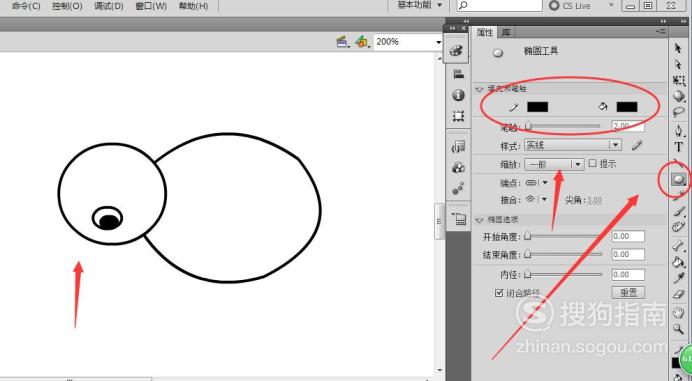The width and height of the screenshot is (692, 381).
Task: Click the 重置 reset button
Action: pyautogui.click(x=628, y=292)
